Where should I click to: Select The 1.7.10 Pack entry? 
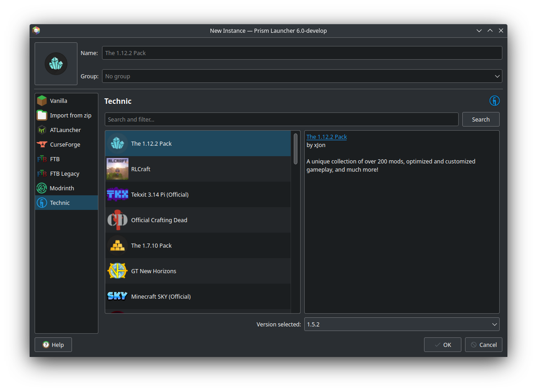pos(198,245)
